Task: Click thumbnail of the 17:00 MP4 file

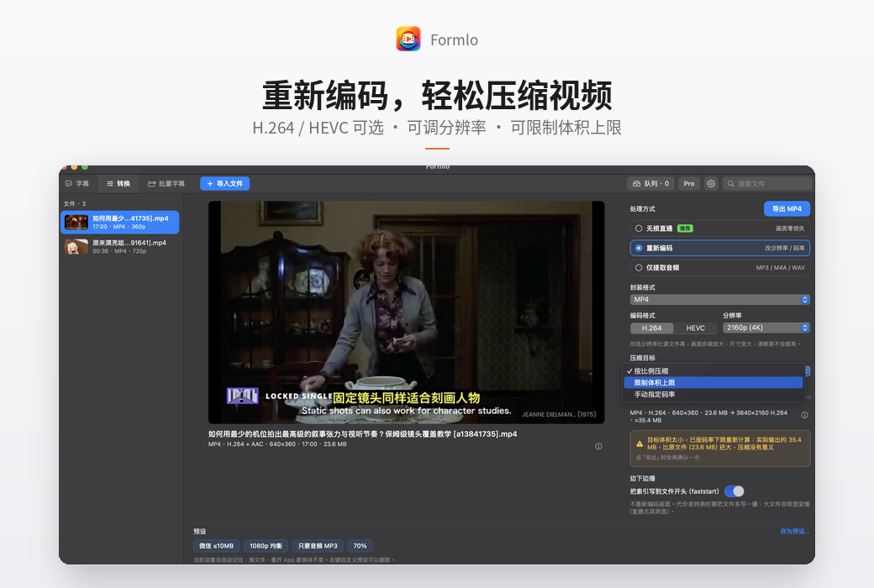Action: click(x=76, y=222)
